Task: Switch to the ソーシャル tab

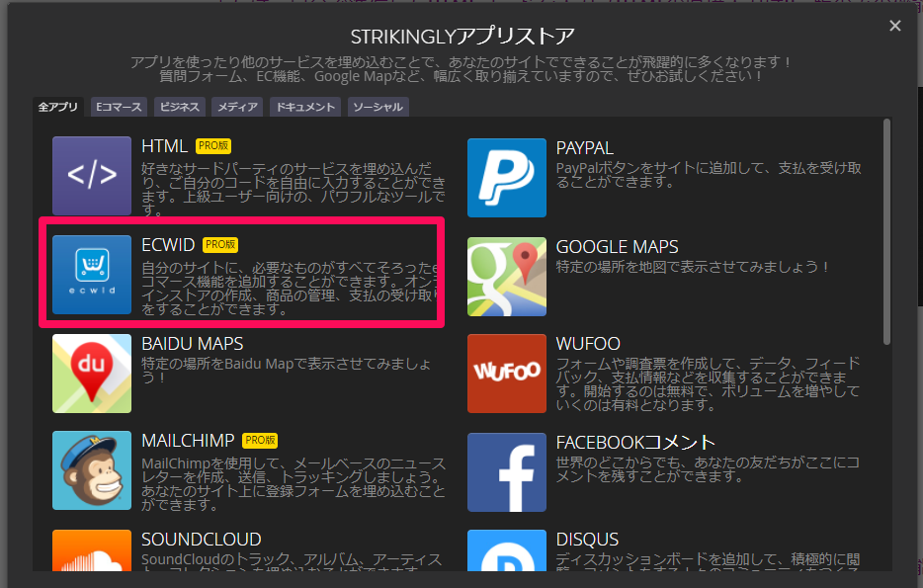Action: click(x=378, y=107)
